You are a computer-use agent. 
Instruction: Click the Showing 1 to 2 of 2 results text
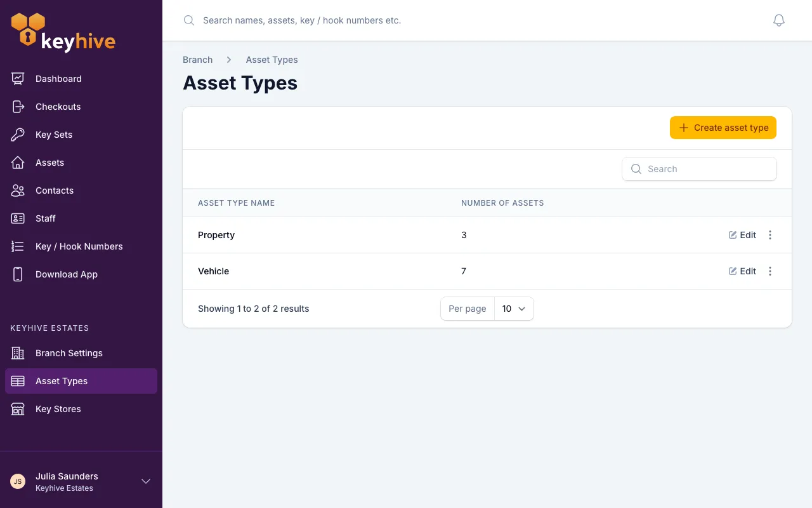coord(254,309)
